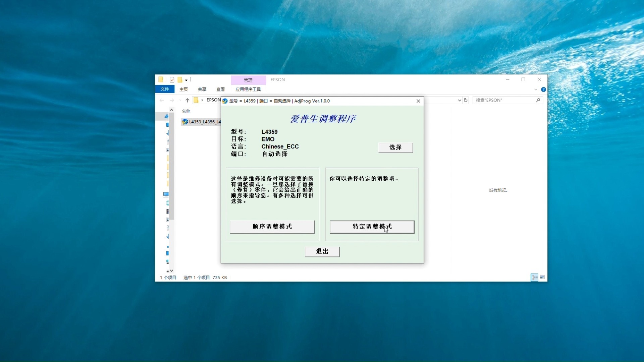This screenshot has height=362, width=644.
Task: Open the 文件 menu in Explorer
Action: 165,89
